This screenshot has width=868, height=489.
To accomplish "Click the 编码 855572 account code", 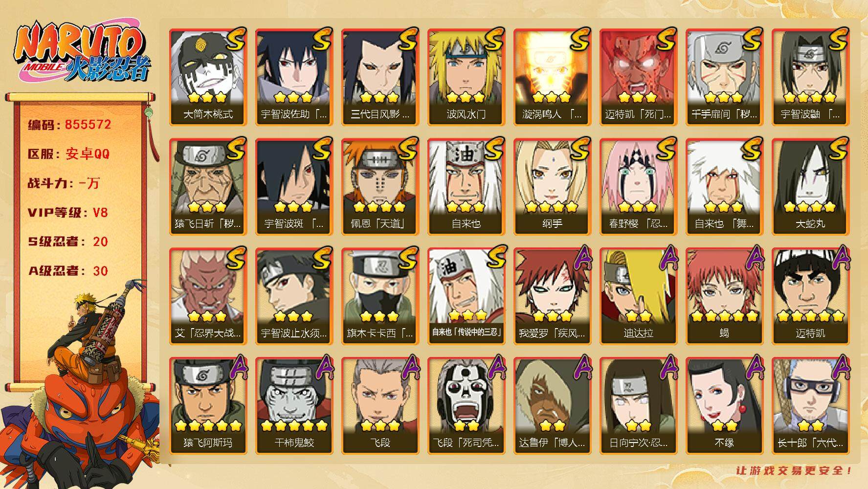I will coord(69,125).
